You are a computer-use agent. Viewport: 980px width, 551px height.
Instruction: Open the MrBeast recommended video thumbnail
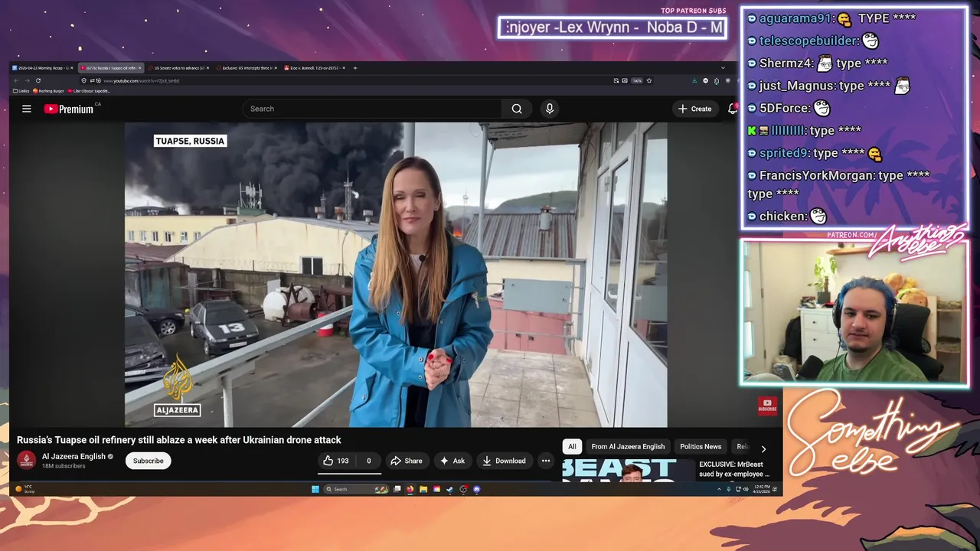(628, 470)
